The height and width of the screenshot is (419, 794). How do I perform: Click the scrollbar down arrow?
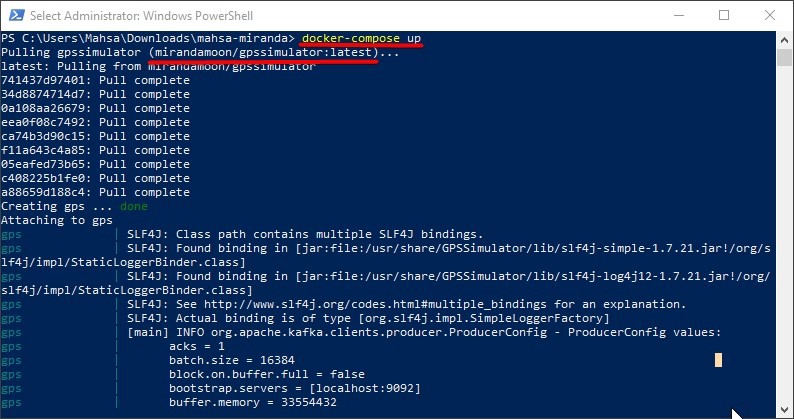point(784,408)
